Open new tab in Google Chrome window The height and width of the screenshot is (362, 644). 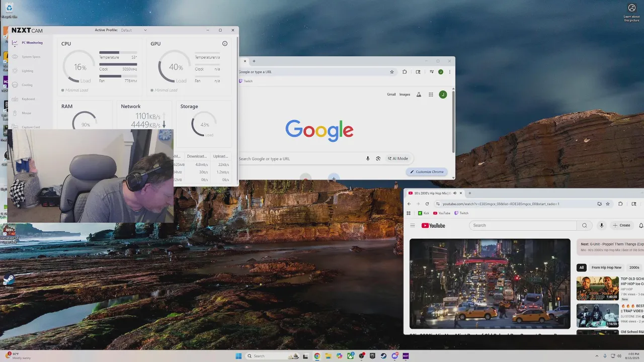[x=254, y=61]
